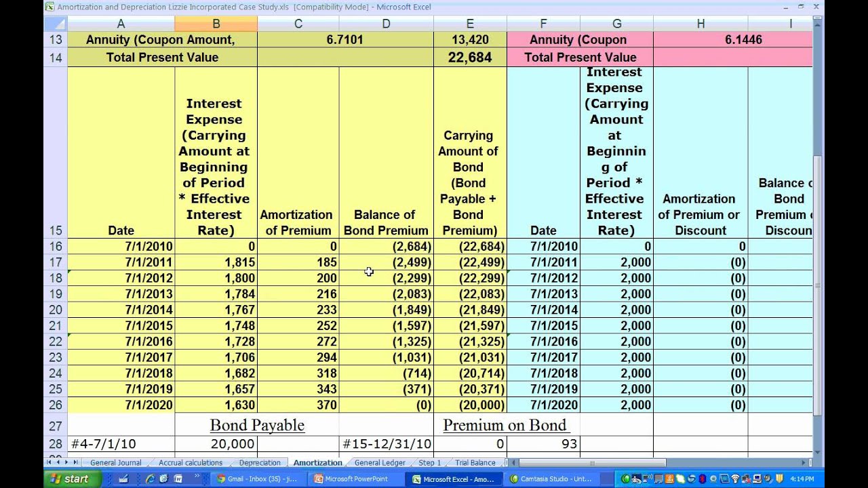Click amortization value 185

[x=298, y=262]
